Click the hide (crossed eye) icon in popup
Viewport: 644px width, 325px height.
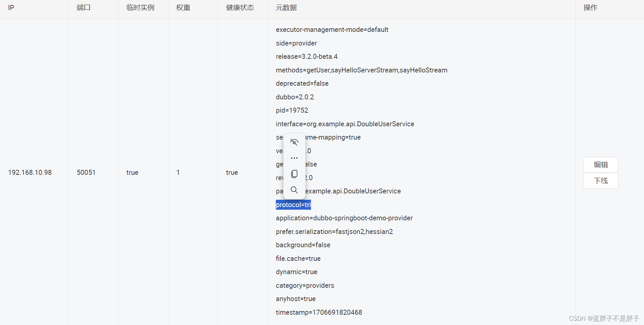[x=294, y=142]
